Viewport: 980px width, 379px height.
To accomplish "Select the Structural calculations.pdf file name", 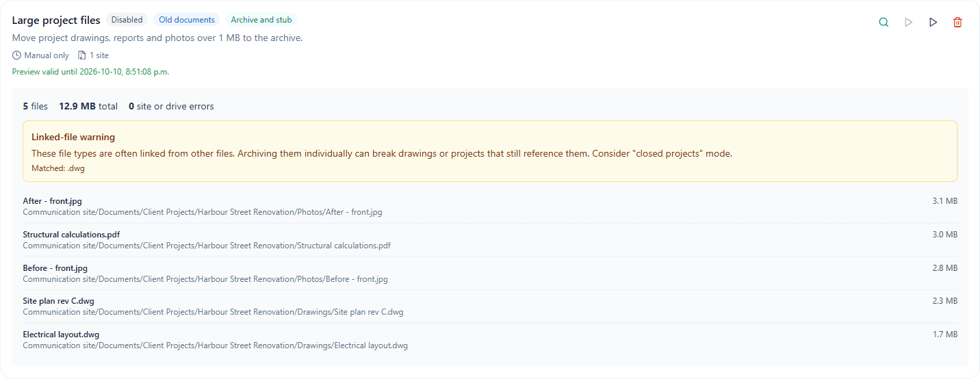I will 72,235.
